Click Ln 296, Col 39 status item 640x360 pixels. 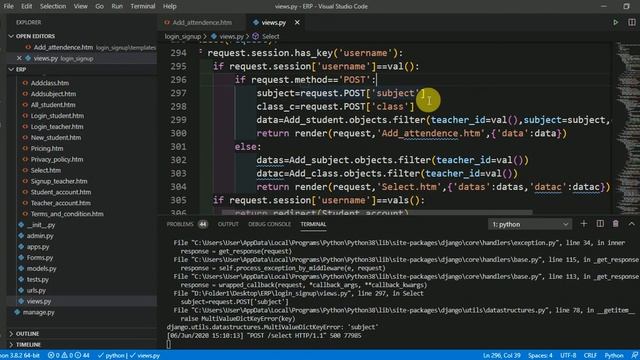click(502, 356)
